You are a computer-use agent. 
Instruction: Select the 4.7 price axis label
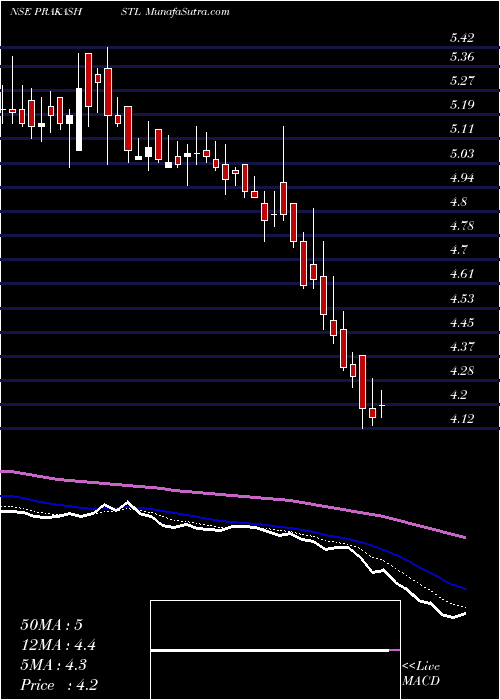pyautogui.click(x=458, y=250)
